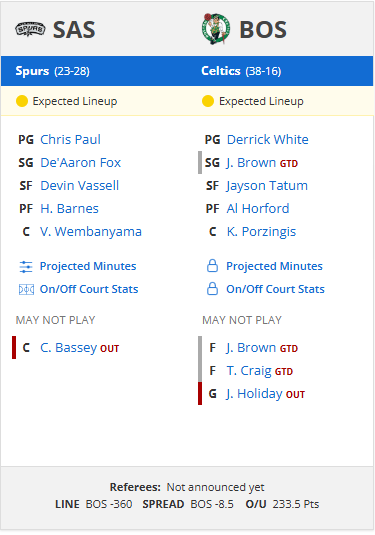Click the SAS team abbreviation header
The width and height of the screenshot is (375, 535).
pyautogui.click(x=74, y=30)
